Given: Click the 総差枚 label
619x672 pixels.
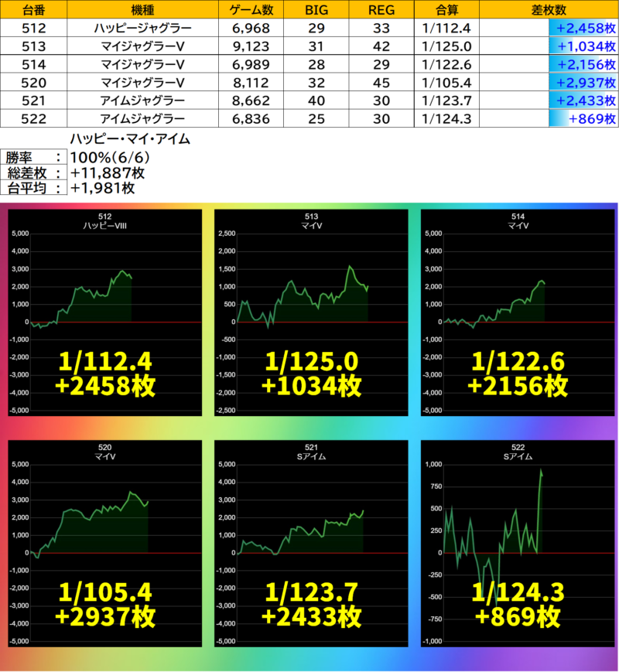Looking at the screenshot, I should tap(33, 172).
